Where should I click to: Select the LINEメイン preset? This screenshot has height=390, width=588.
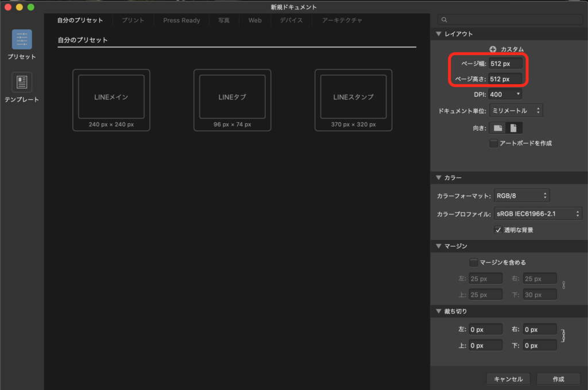tap(111, 100)
